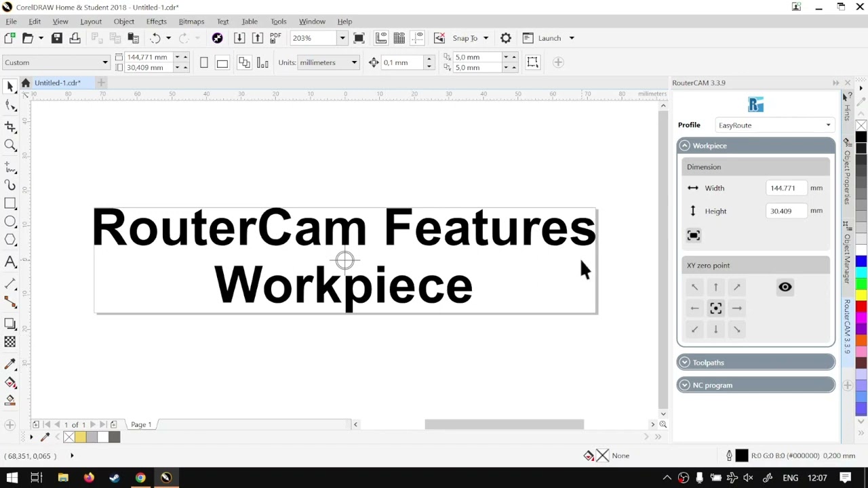868x488 pixels.
Task: Set XY zero point to top-left arrow
Action: (x=694, y=287)
